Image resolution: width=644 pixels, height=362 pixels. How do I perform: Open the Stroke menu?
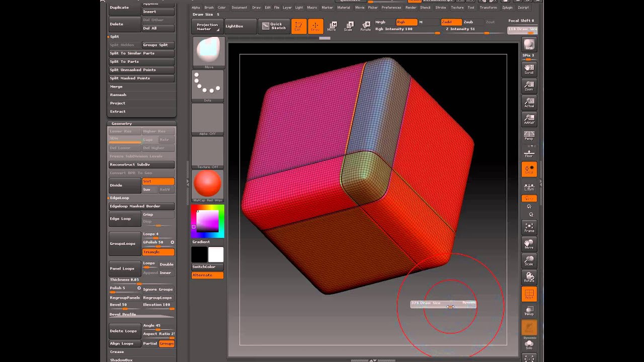[441, 8]
